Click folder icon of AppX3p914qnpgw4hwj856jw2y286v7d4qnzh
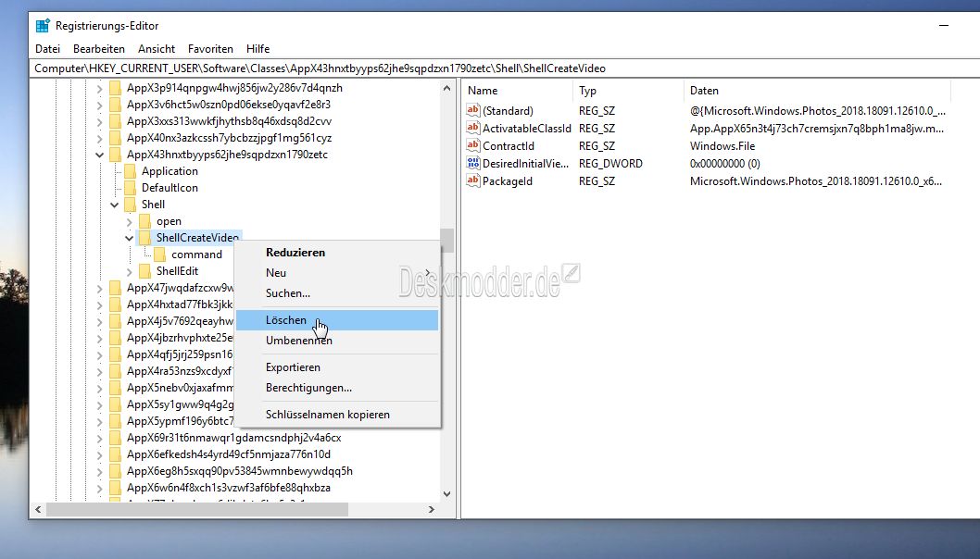Viewport: 980px width, 559px height. 115,88
